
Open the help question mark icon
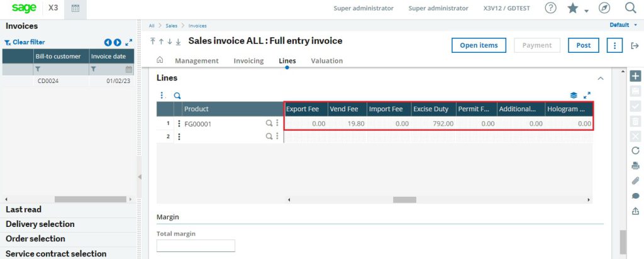tap(550, 8)
